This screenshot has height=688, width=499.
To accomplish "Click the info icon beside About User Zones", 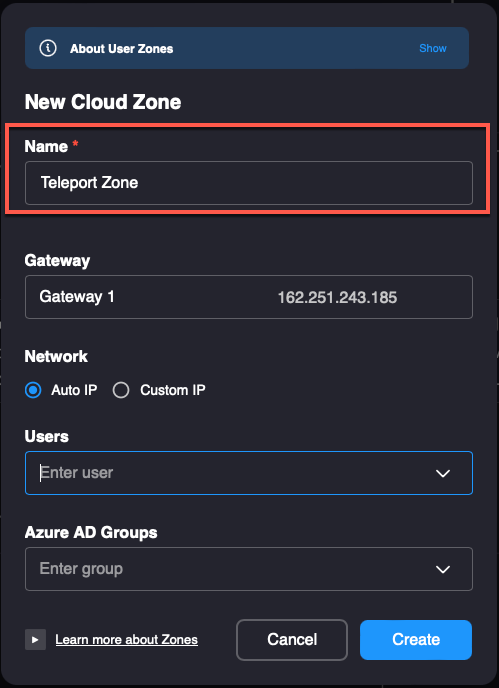I will pos(48,48).
